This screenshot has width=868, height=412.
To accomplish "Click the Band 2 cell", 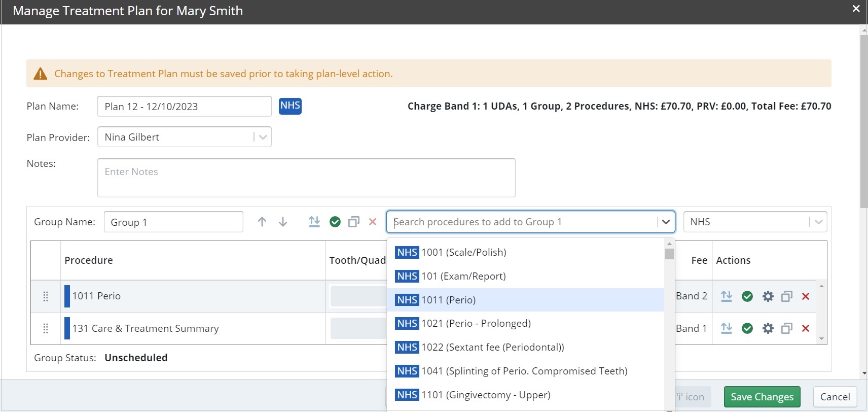I will click(x=692, y=296).
